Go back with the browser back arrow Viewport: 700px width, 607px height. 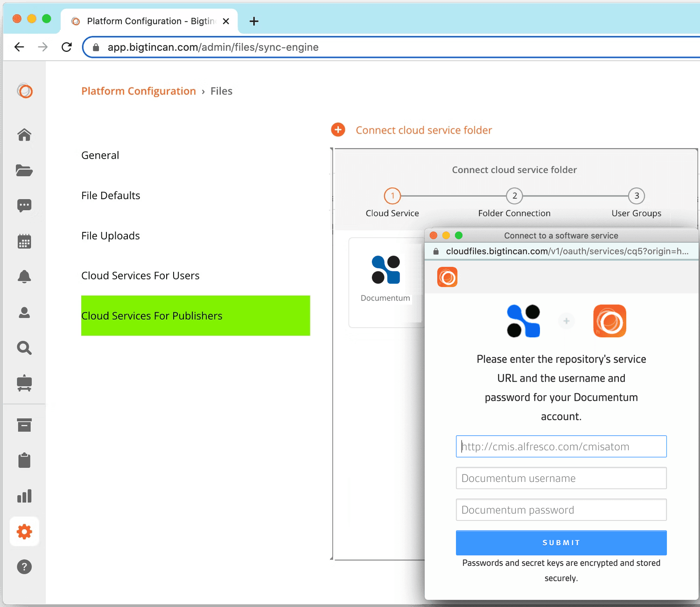[19, 47]
